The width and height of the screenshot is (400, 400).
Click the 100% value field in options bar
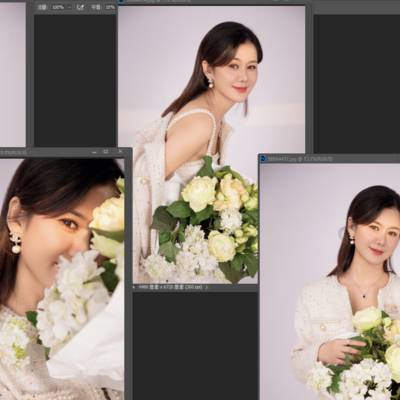tap(58, 7)
